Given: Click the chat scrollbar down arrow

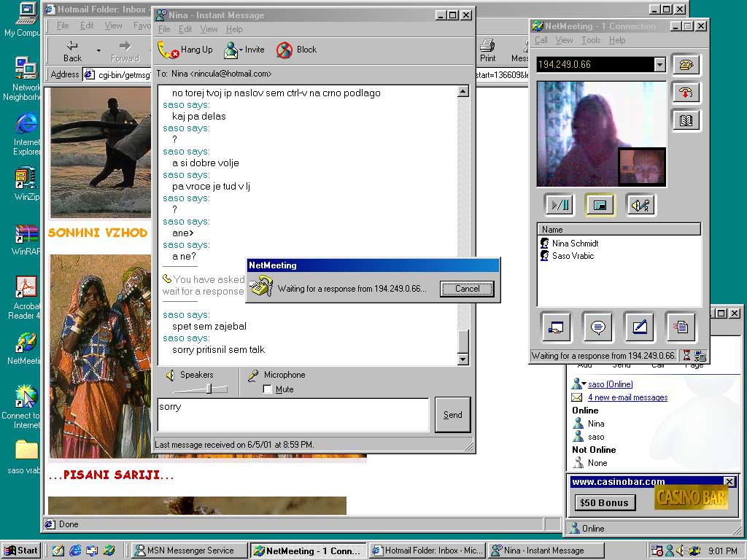Looking at the screenshot, I should [463, 359].
